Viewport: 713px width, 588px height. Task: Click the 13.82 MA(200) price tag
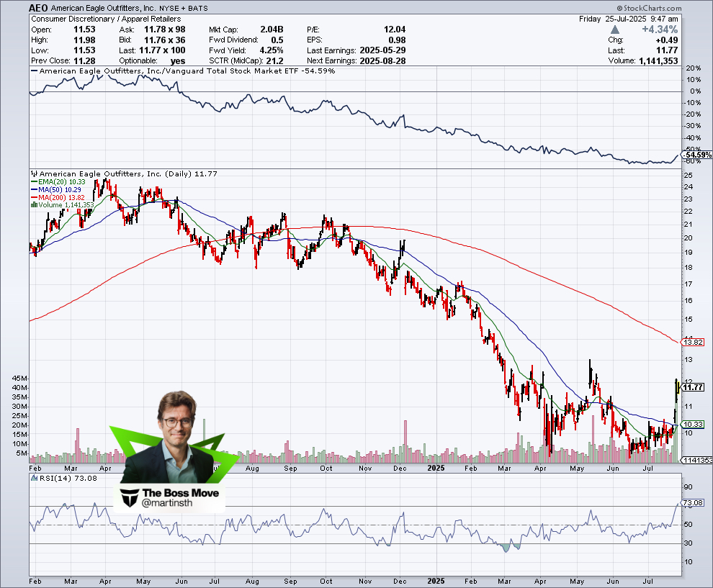click(694, 342)
